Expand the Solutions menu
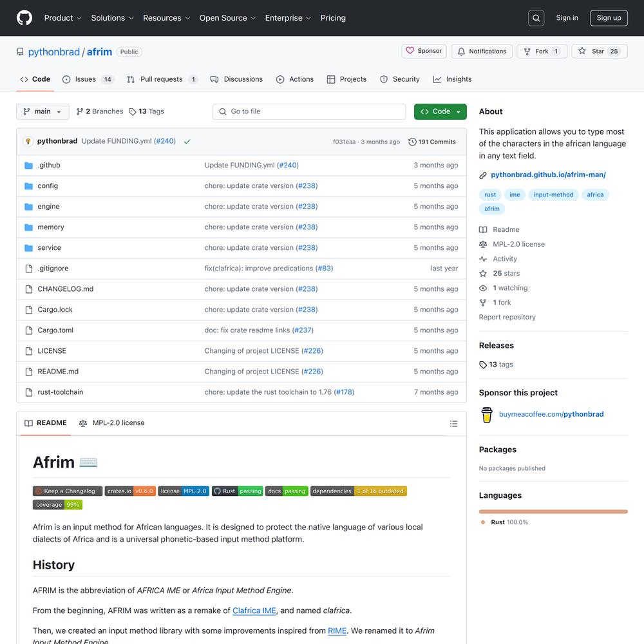This screenshot has height=644, width=644. pyautogui.click(x=113, y=18)
